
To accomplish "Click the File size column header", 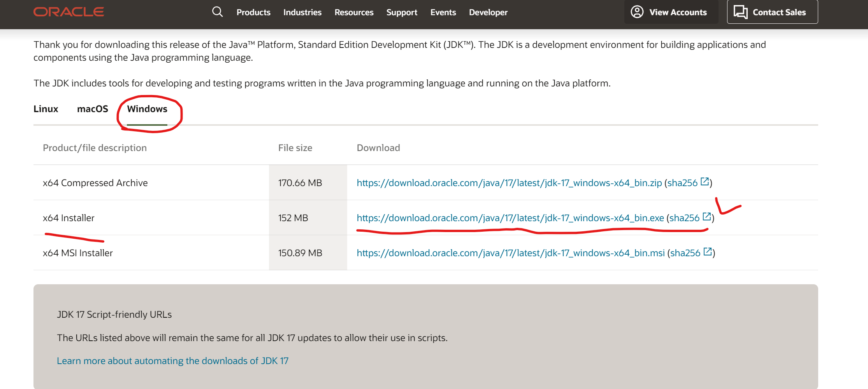I will [x=295, y=148].
